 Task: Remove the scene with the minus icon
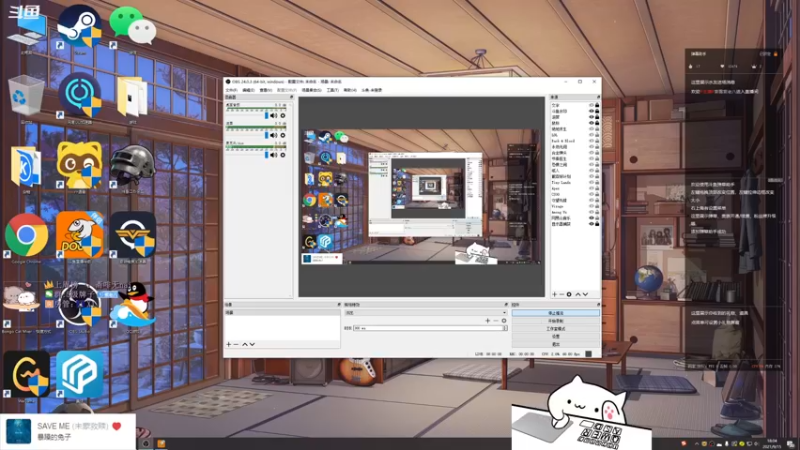[x=236, y=344]
